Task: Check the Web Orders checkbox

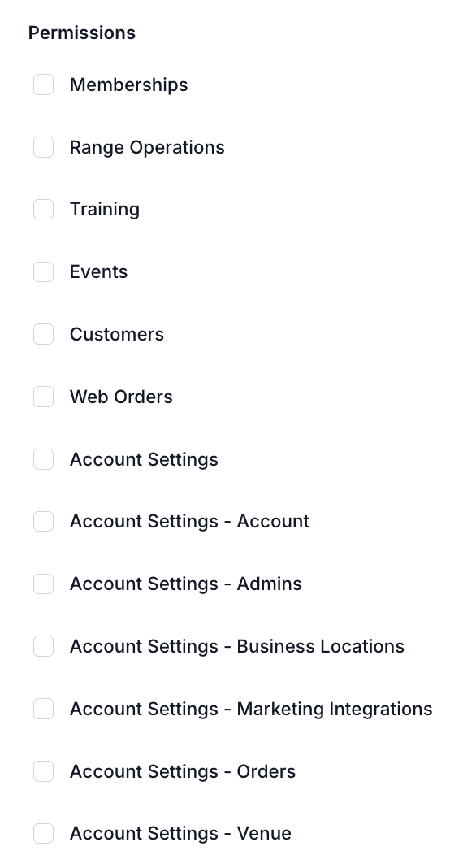Action: coord(43,397)
